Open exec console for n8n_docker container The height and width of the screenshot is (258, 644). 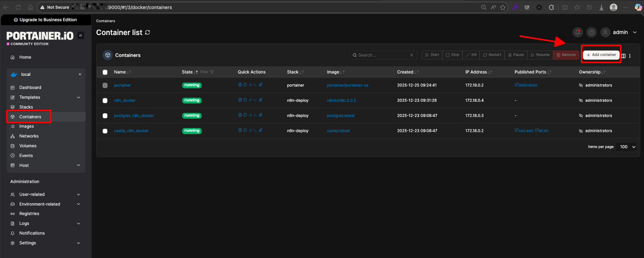click(x=255, y=99)
